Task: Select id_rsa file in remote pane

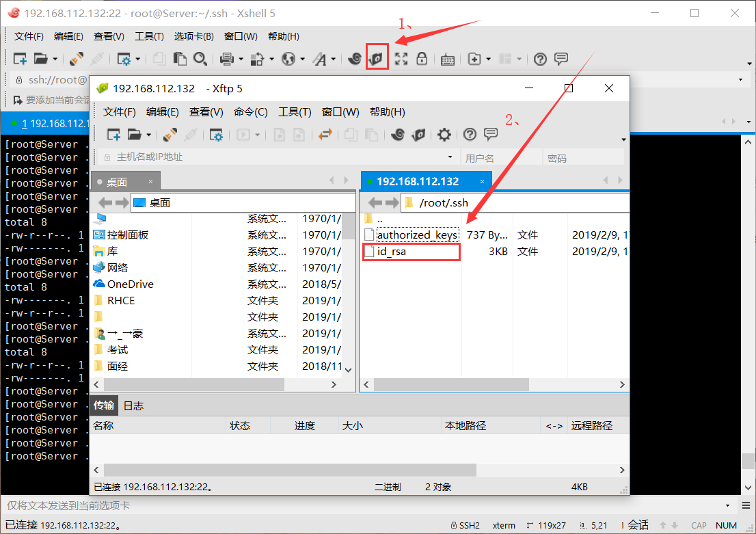Action: 411,252
